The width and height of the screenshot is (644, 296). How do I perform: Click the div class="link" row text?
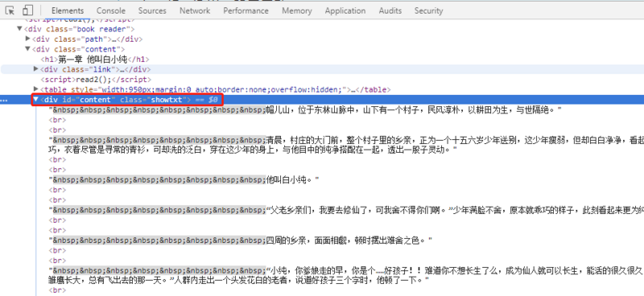click(x=96, y=69)
